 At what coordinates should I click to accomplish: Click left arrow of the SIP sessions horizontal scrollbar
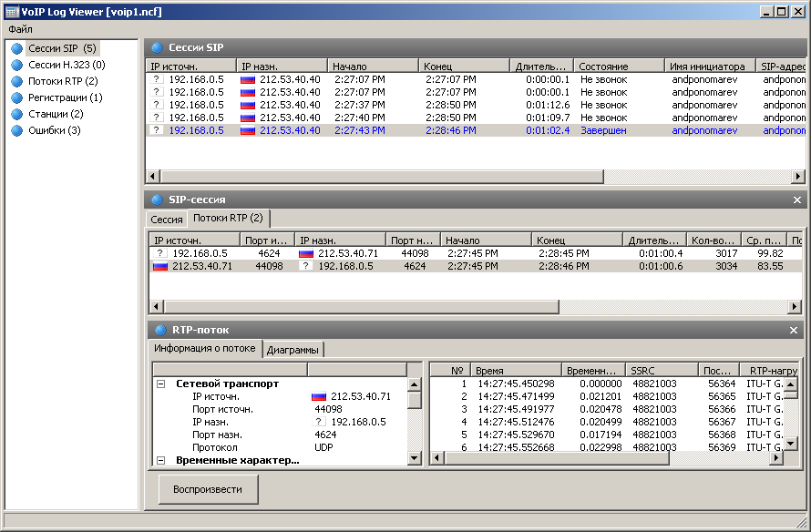coord(152,177)
